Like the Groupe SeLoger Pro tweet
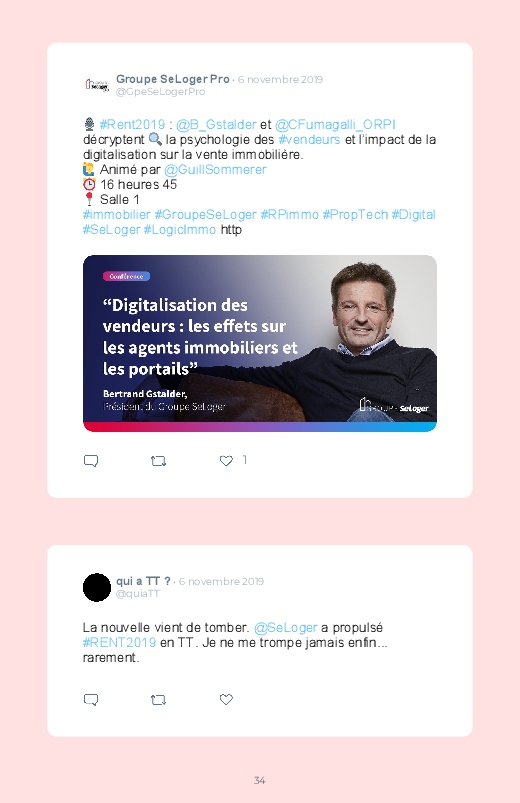Image resolution: width=520 pixels, height=803 pixels. point(226,460)
